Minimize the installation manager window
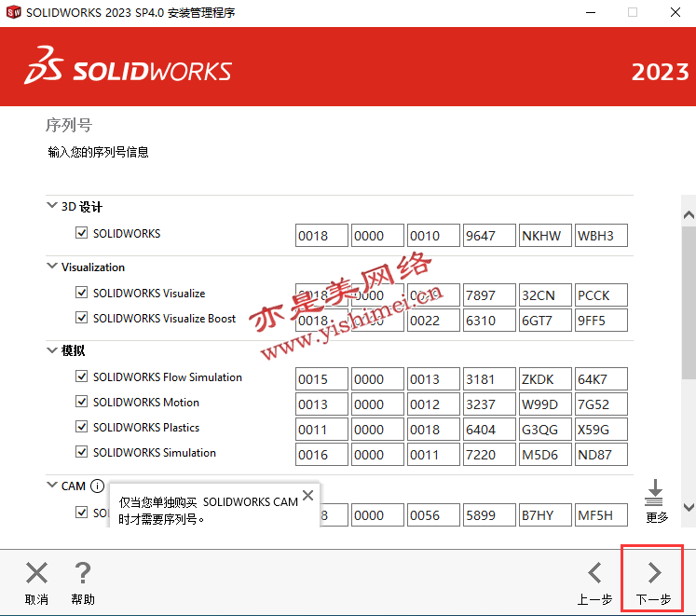This screenshot has width=696, height=616. pyautogui.click(x=591, y=12)
